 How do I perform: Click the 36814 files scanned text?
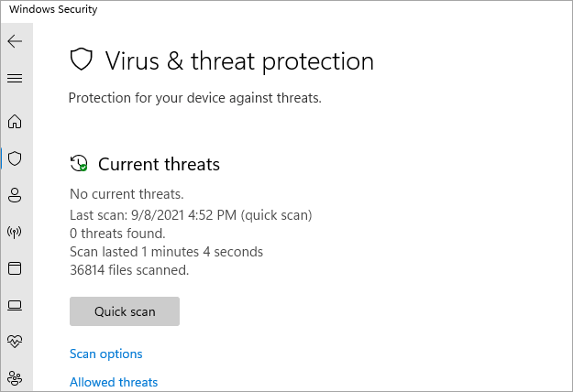pos(129,270)
